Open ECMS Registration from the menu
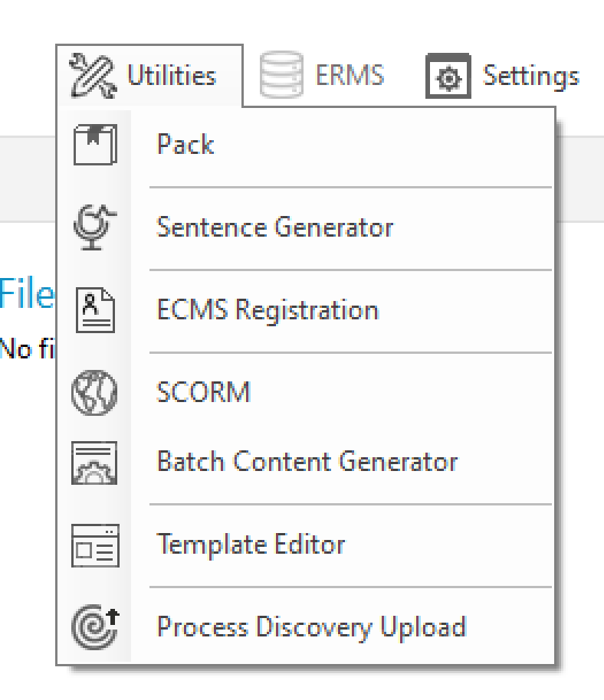The height and width of the screenshot is (700, 604). click(268, 310)
